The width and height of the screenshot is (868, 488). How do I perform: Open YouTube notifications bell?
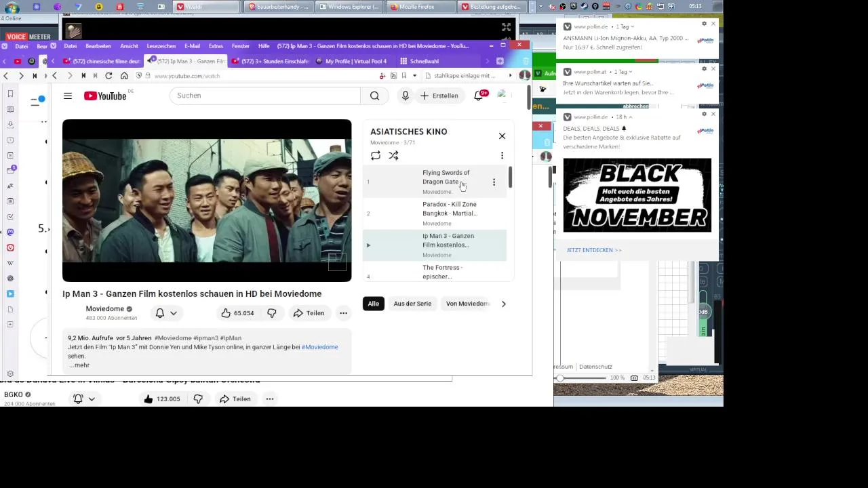[x=479, y=96]
